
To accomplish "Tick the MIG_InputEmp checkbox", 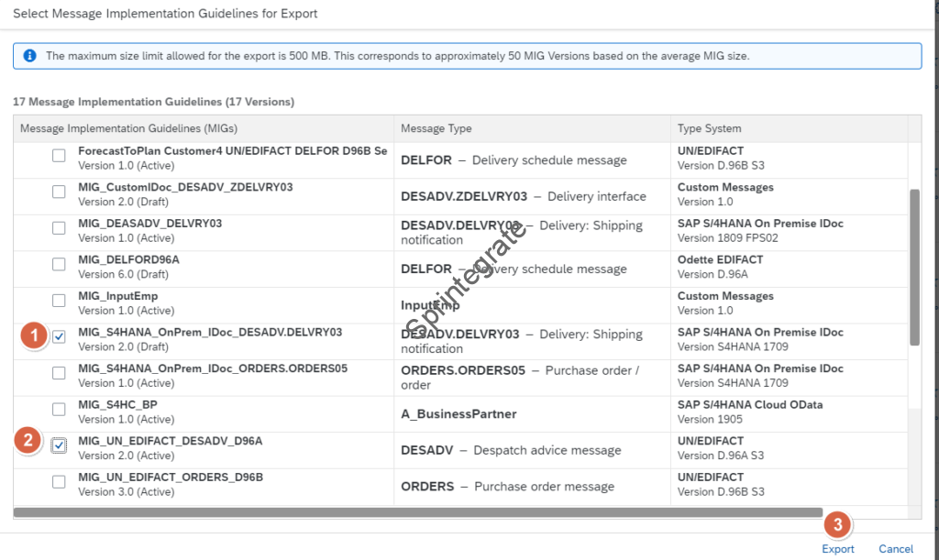I will click(59, 301).
